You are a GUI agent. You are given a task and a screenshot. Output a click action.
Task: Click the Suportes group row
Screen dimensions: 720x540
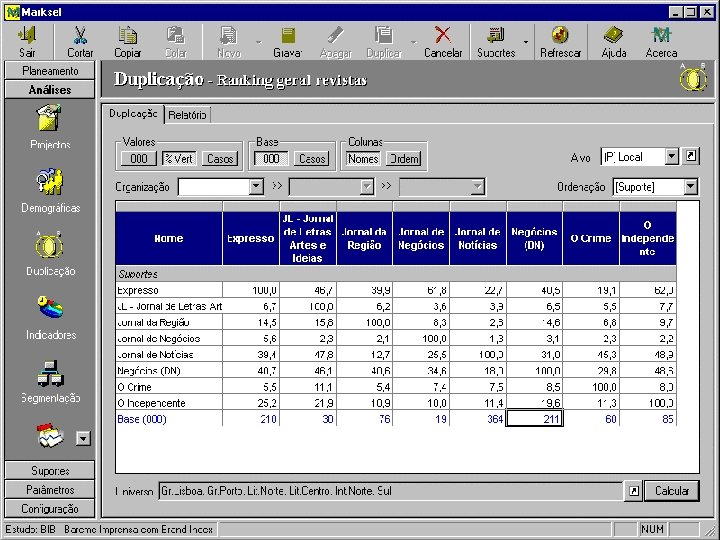click(396, 274)
